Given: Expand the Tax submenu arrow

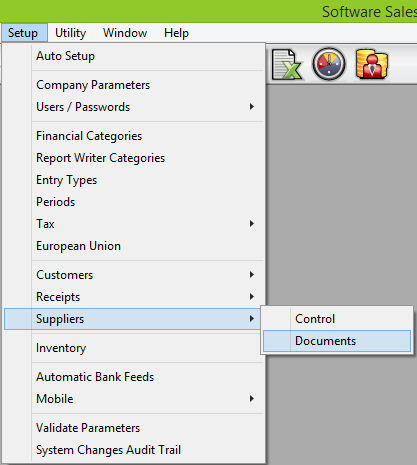Looking at the screenshot, I should tap(252, 224).
